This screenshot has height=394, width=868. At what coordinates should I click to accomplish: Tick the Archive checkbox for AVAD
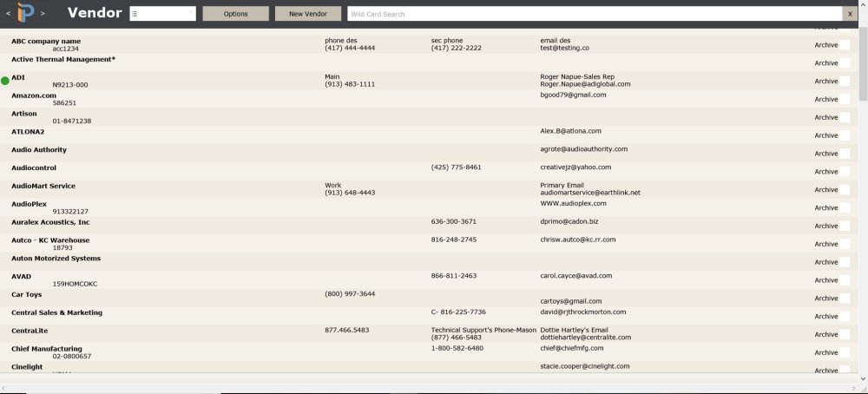tap(845, 280)
